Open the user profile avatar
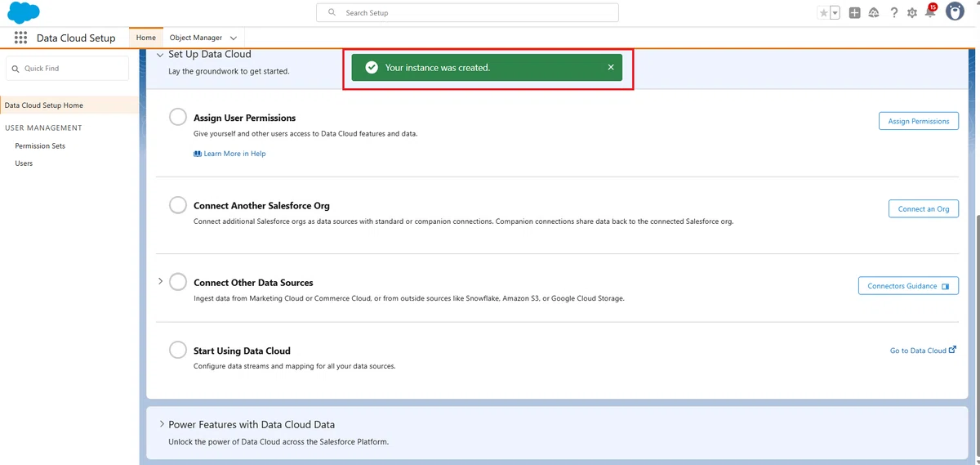This screenshot has height=465, width=980. (x=955, y=12)
